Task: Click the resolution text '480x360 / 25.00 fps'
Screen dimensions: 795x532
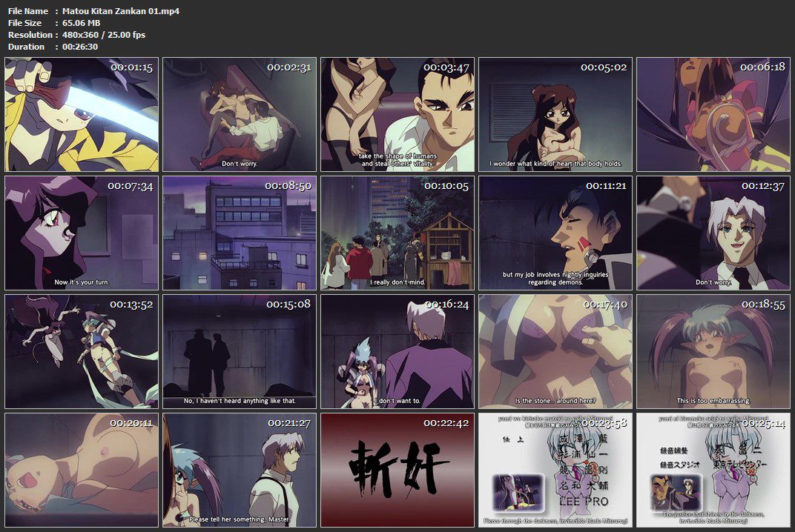Action: pyautogui.click(x=103, y=34)
